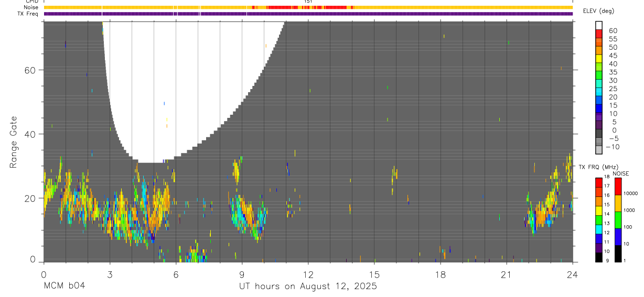Click the ELEV colorbar label '30'
The image size is (644, 297).
(x=613, y=81)
